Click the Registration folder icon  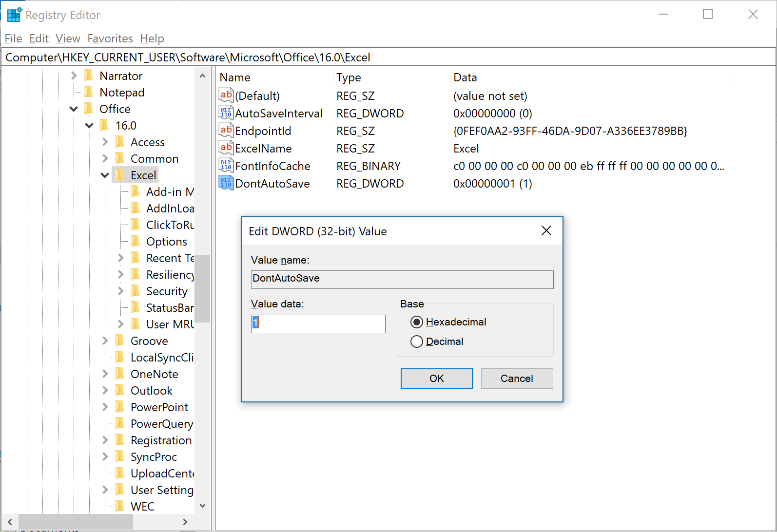120,440
